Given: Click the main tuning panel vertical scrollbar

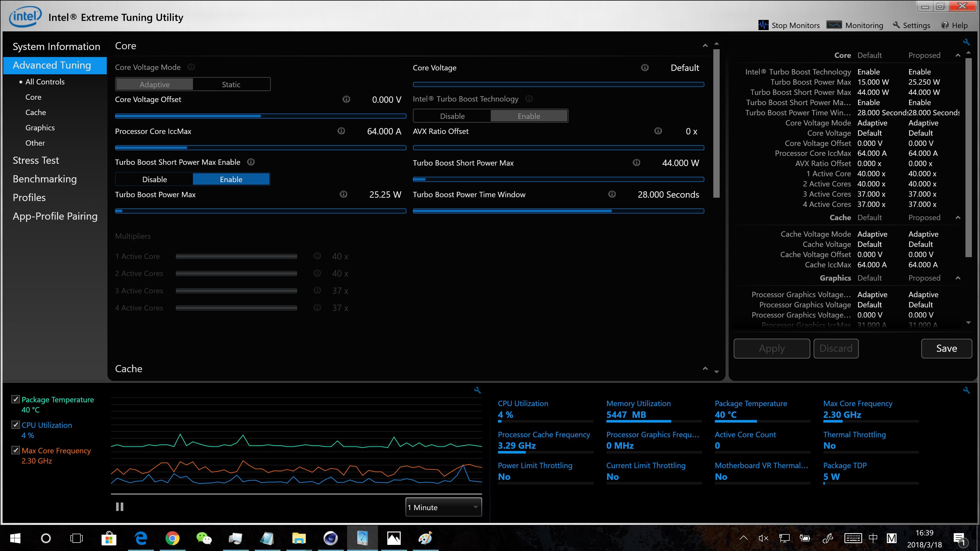Looking at the screenshot, I should coord(716,123).
